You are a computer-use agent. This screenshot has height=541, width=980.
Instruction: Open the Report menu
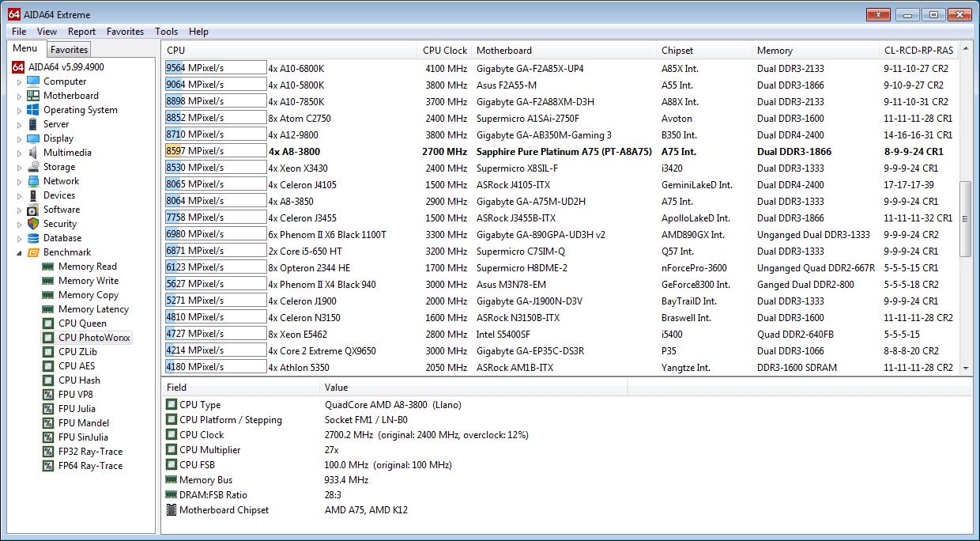81,32
